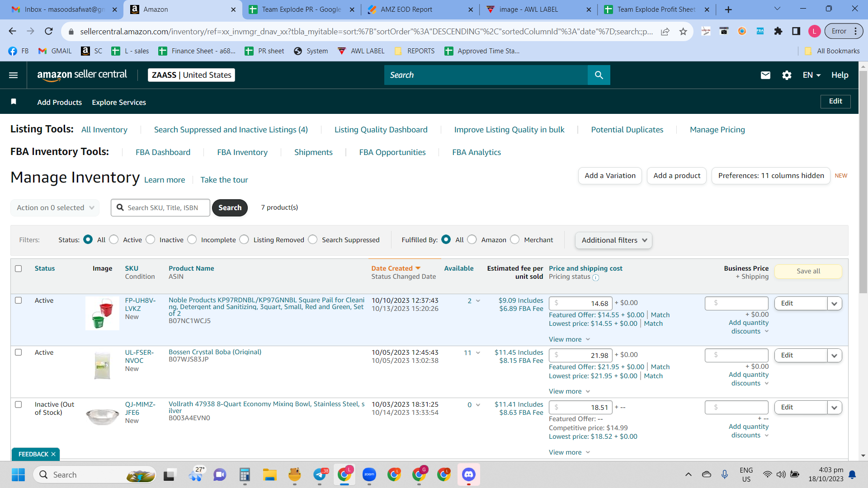The image size is (868, 488).
Task: Switch to the Team Explode PR tab
Action: [301, 9]
